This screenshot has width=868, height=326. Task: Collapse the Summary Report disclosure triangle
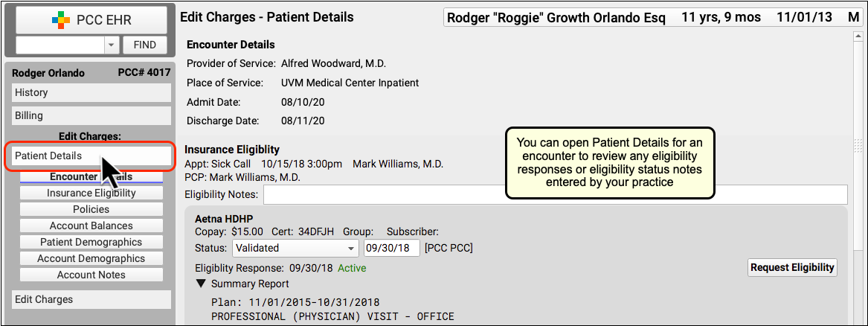[x=200, y=284]
